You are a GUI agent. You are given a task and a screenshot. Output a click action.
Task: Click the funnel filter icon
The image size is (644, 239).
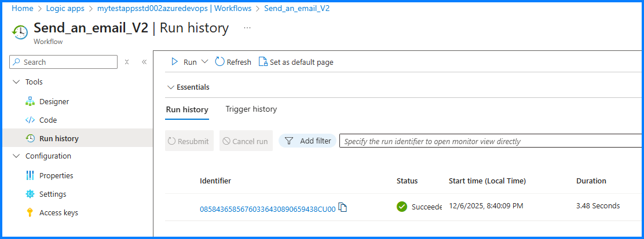[289, 141]
